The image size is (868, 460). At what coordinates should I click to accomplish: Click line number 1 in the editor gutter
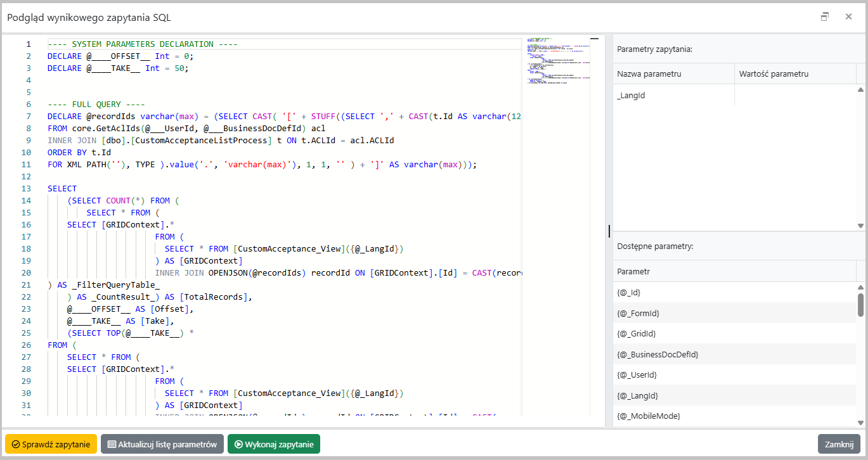(28, 44)
